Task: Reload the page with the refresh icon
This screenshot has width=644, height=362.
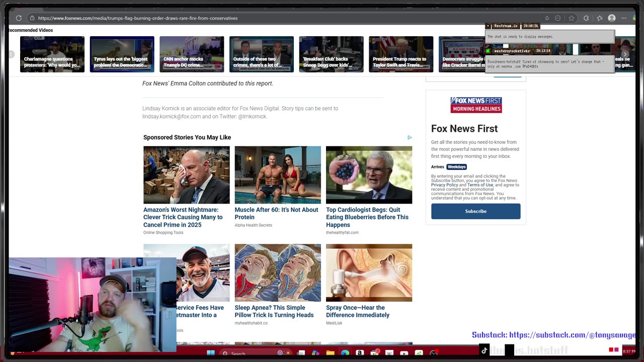Action: click(19, 18)
